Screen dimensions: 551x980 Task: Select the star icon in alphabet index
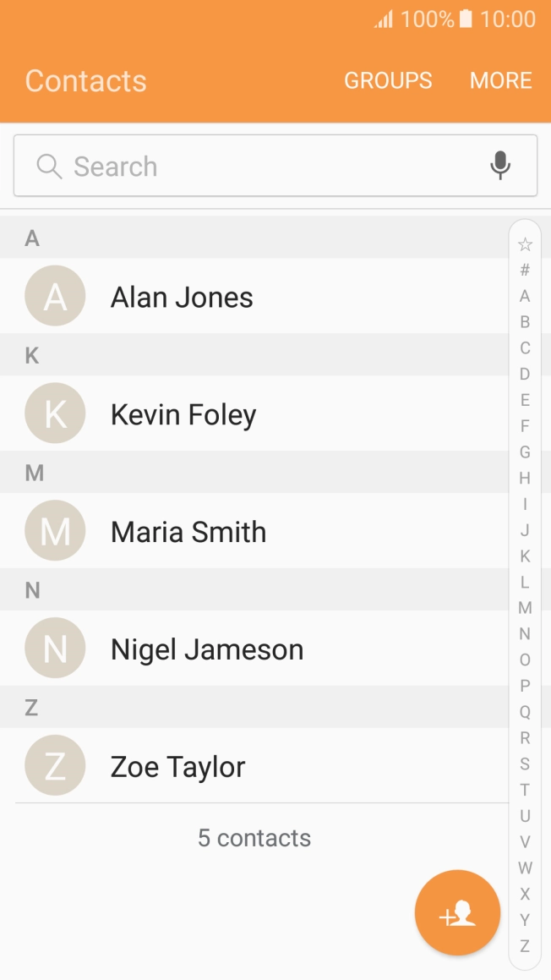click(x=525, y=244)
